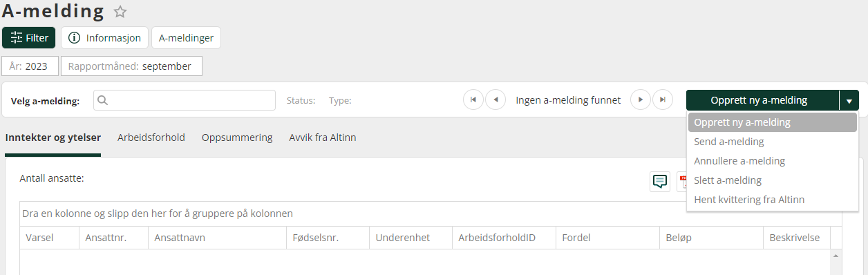Viewport: 868px width, 275px height.
Task: Open the A-meldinger list button
Action: coord(186,38)
